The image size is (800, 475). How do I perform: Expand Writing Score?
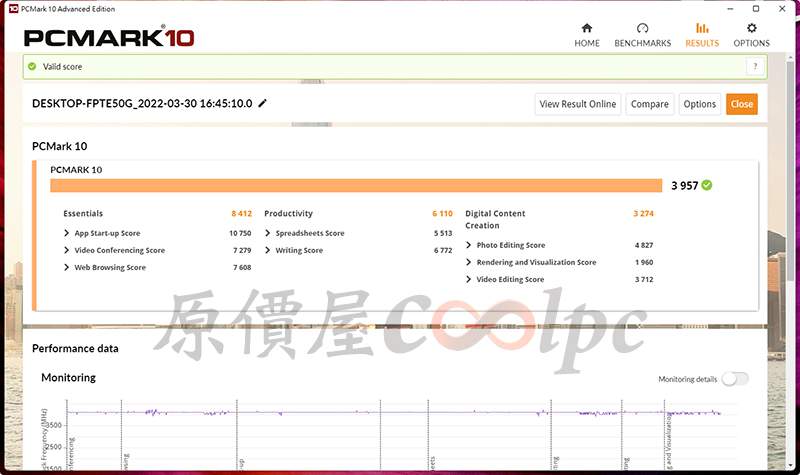click(x=267, y=250)
